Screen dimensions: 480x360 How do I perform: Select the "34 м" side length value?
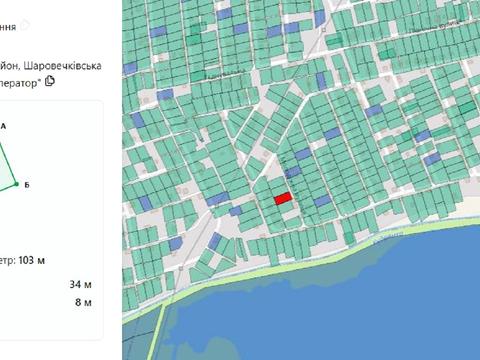(x=80, y=284)
